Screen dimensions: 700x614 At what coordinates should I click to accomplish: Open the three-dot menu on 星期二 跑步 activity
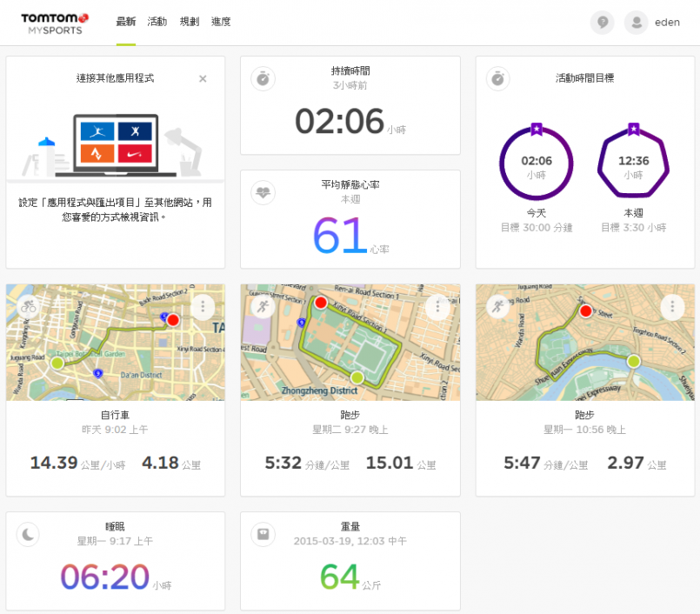(437, 307)
